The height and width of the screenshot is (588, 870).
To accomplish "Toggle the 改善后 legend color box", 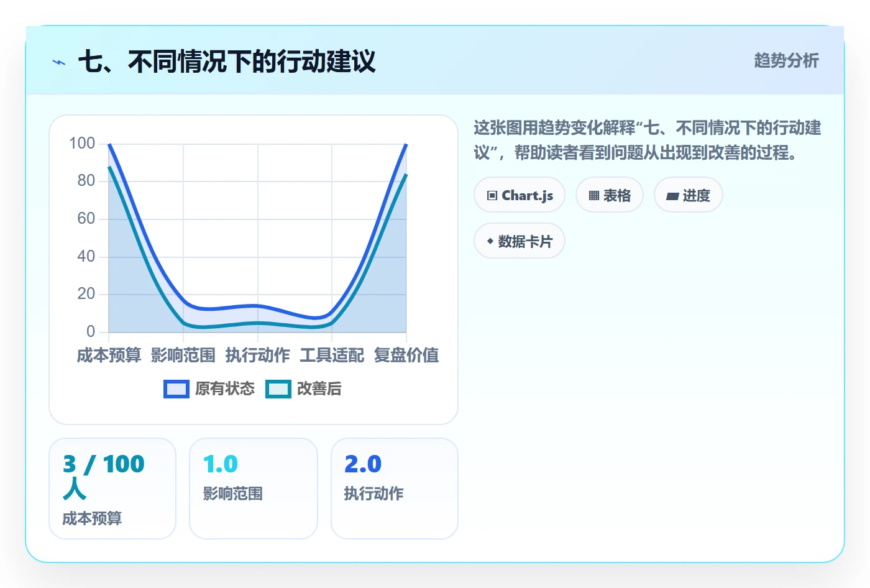I will (278, 389).
